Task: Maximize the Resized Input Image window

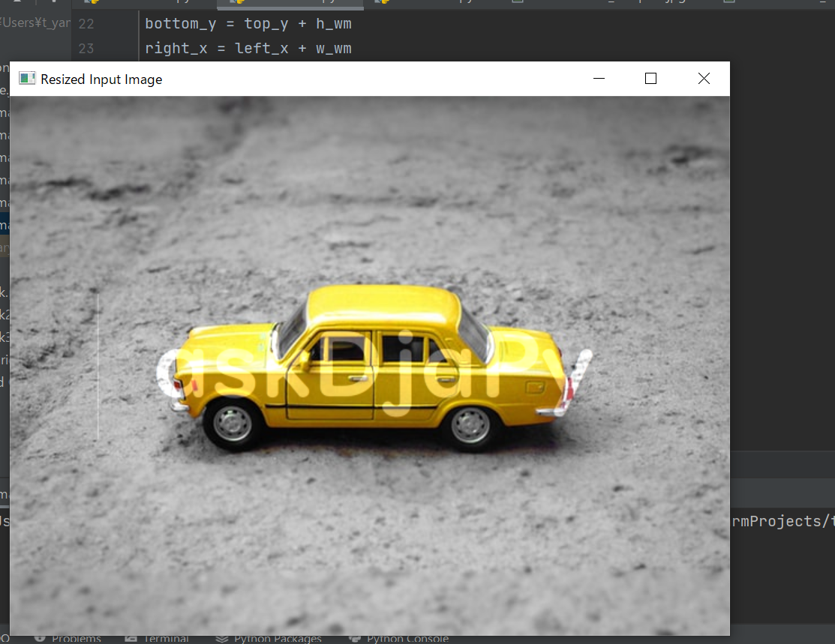Action: coord(650,79)
